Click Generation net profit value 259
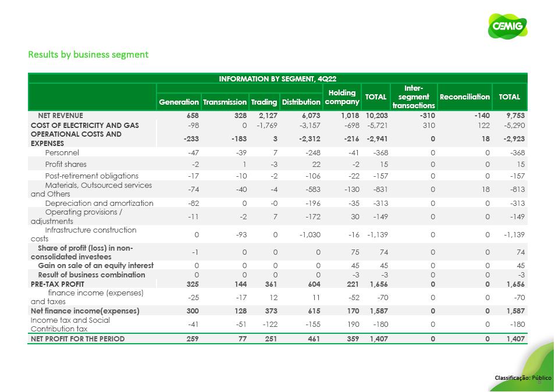555x392 pixels. [193, 339]
